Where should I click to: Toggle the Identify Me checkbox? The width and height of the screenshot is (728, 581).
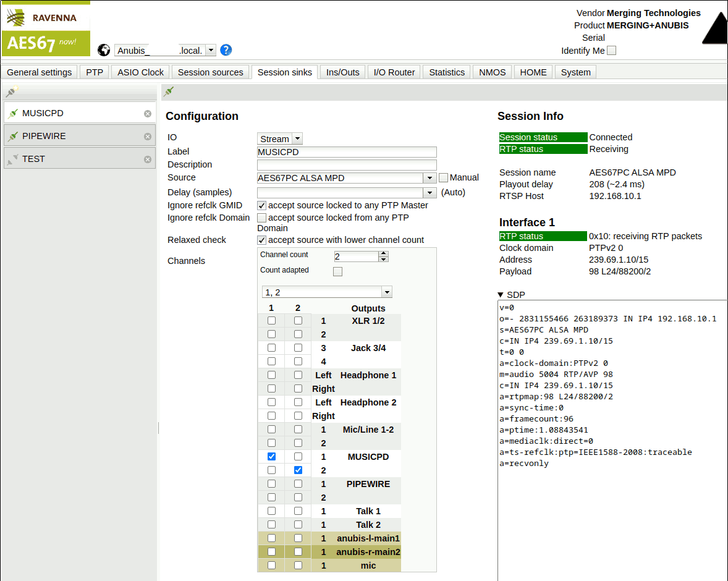pos(611,51)
